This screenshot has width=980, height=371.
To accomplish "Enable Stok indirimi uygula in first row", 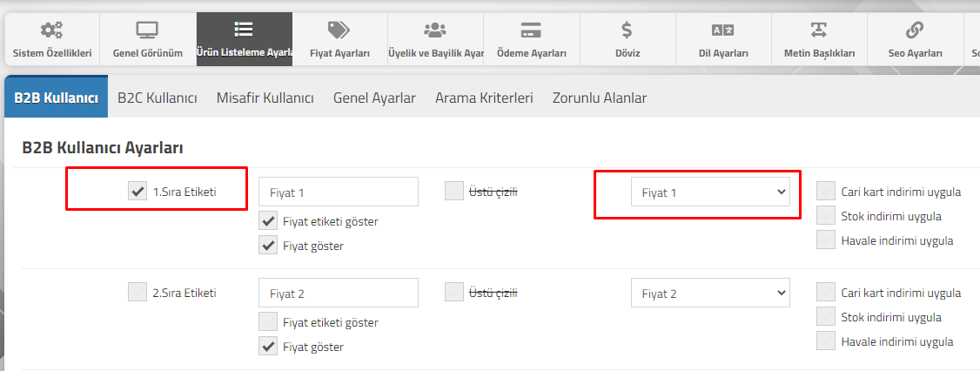I will (826, 216).
